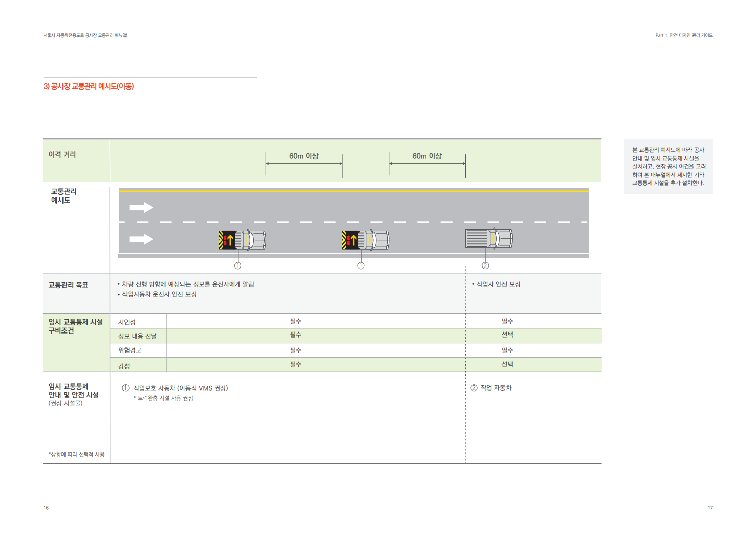Click the lower lane white direction arrow
Screen dimensions: 756x533
(141, 239)
